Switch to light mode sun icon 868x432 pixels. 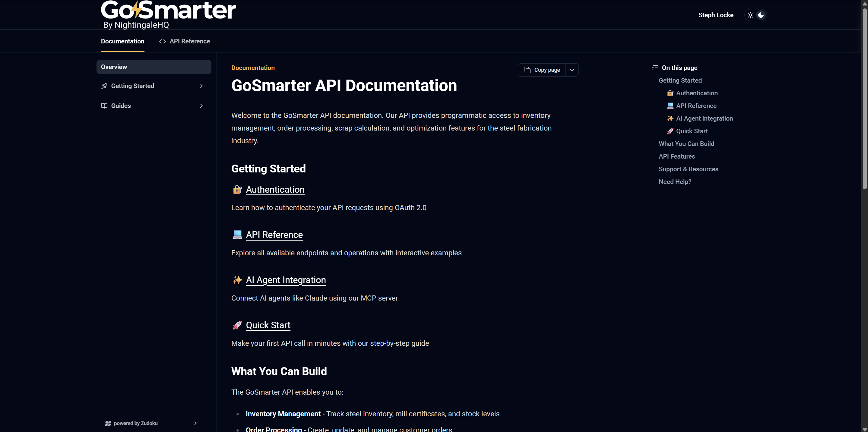point(750,15)
